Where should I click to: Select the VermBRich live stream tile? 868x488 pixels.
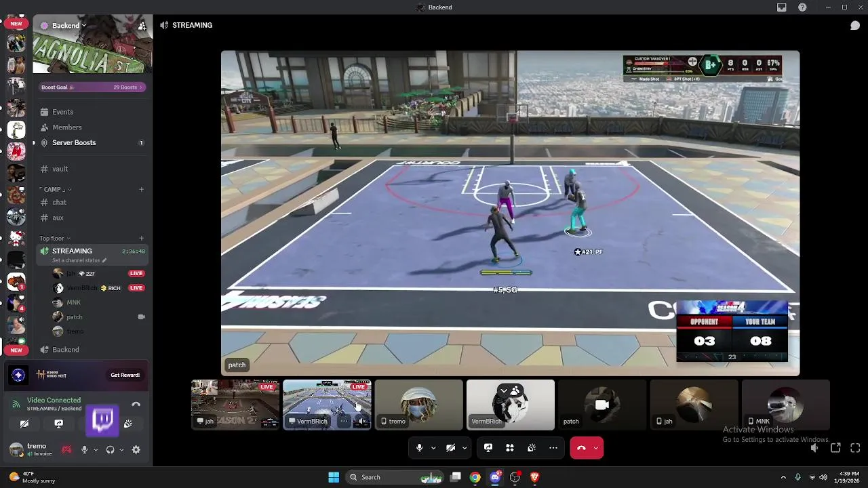point(327,405)
